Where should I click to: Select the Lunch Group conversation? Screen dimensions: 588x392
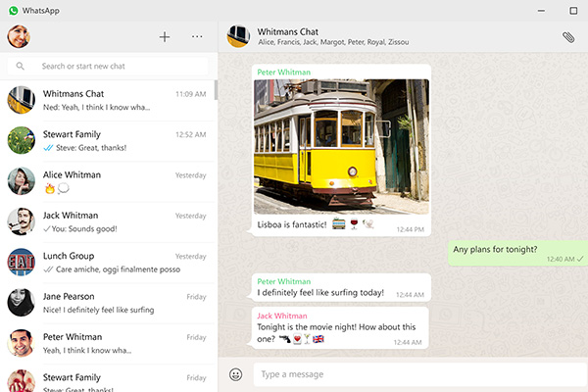[108, 263]
